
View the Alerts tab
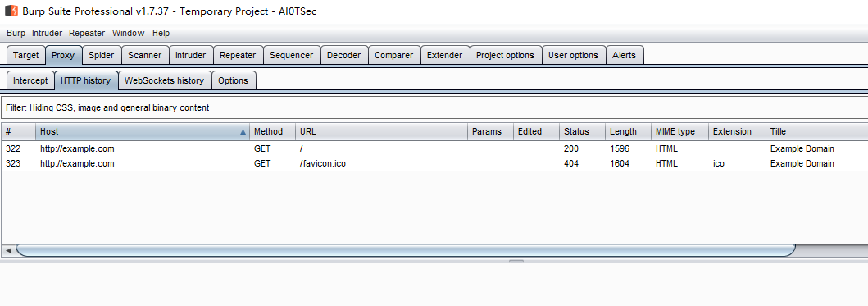tap(625, 56)
